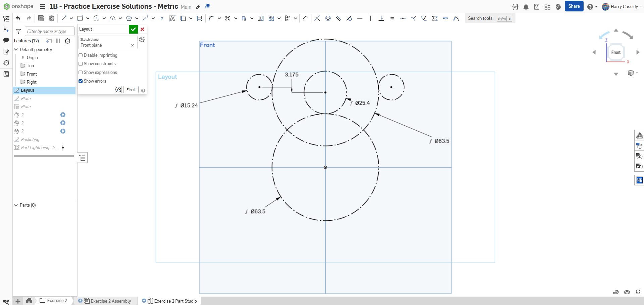Select the Trim scissors tool
This screenshot has height=305, width=644.
228,18
